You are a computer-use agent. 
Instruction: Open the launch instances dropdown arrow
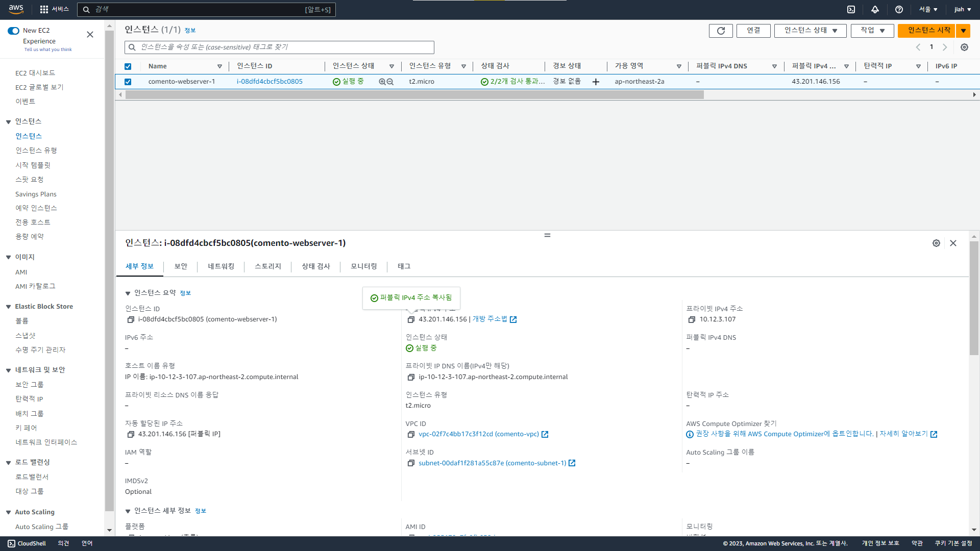963,31
